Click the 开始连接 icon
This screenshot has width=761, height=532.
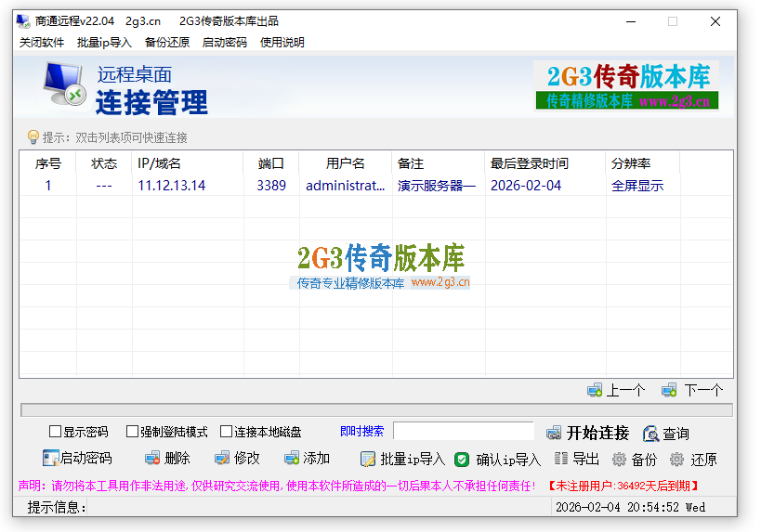[554, 433]
